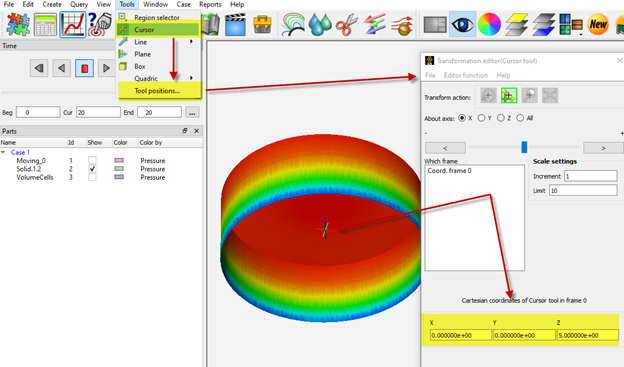Toggle the blue eye visibility icon
Screen dimensions: 624x367
[462, 25]
